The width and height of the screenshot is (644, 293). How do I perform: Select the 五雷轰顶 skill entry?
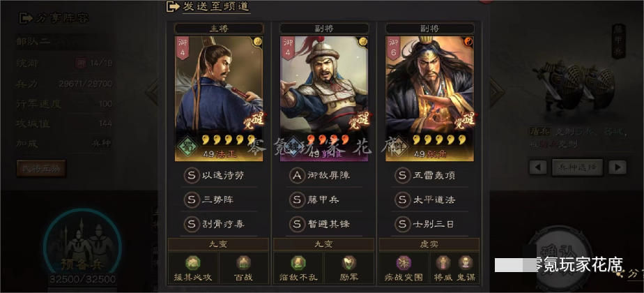(429, 176)
